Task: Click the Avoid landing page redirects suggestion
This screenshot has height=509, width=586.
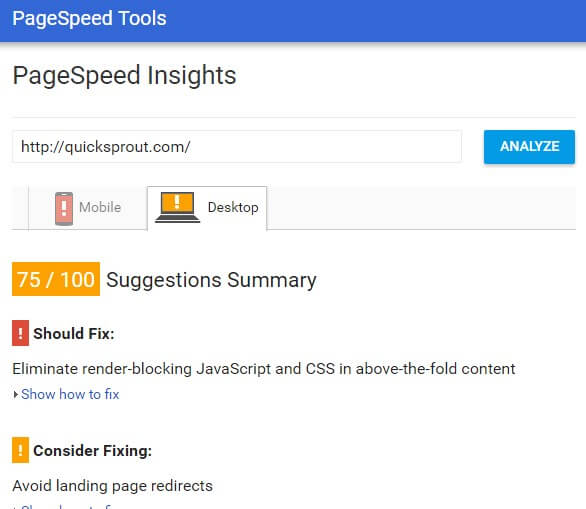Action: coord(112,486)
